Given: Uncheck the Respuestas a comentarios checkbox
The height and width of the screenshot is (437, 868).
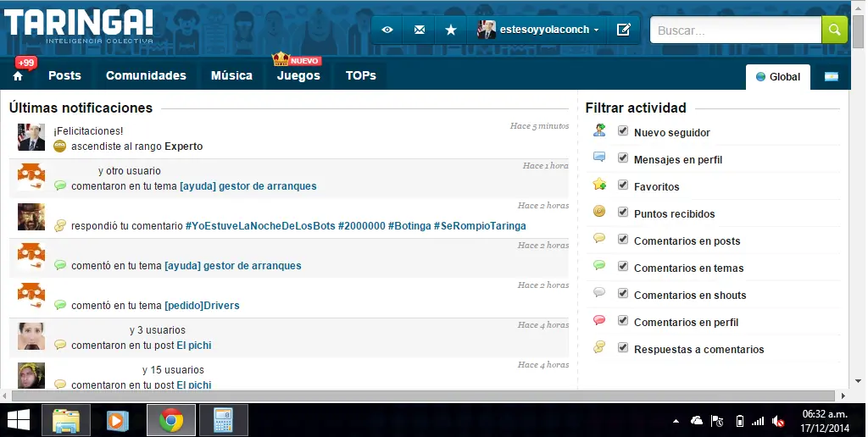Looking at the screenshot, I should 623,348.
